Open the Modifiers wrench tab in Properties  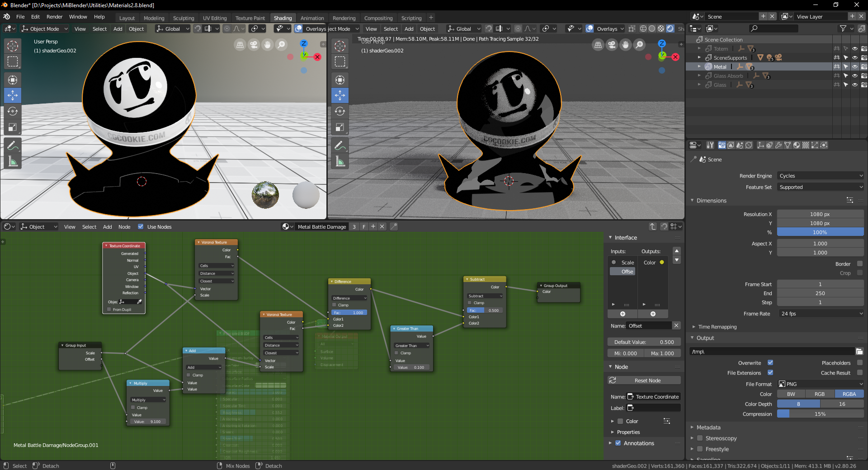coord(778,145)
